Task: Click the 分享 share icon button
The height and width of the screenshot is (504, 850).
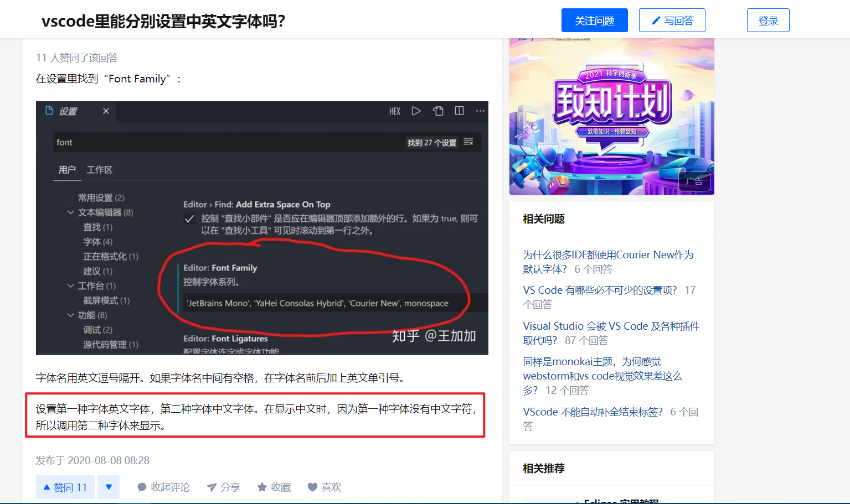Action: pyautogui.click(x=224, y=487)
